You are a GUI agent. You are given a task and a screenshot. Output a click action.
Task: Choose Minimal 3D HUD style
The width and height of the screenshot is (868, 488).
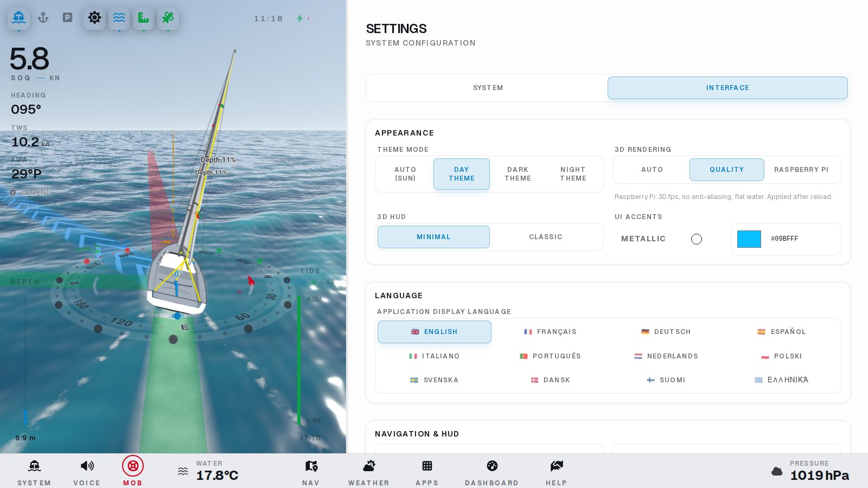[x=433, y=237]
